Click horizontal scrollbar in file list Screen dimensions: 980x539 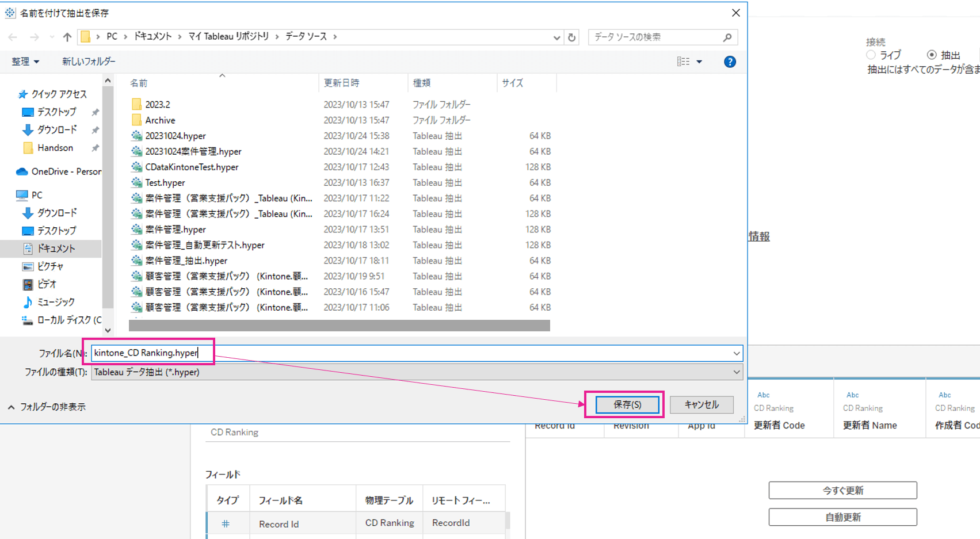coord(339,326)
